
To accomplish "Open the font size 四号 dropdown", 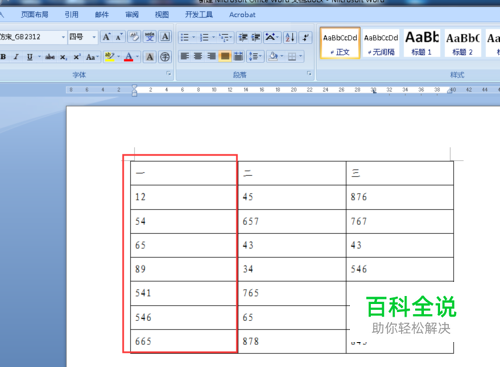I will pyautogui.click(x=94, y=37).
